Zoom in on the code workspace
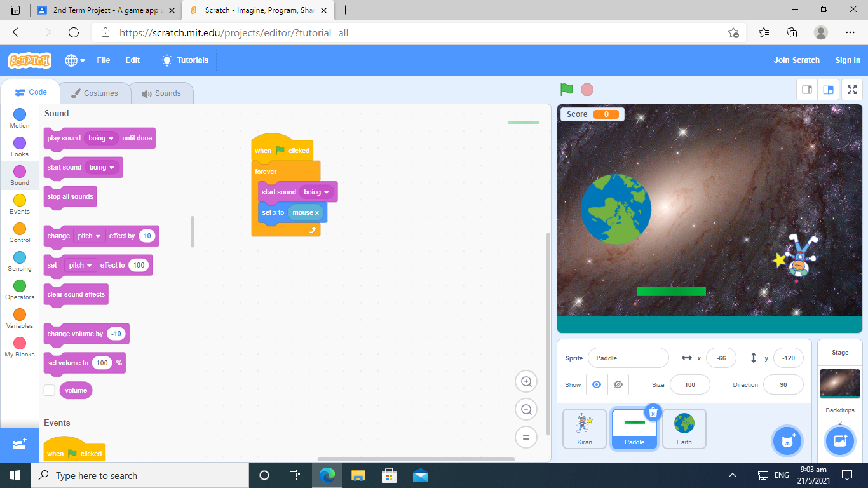Viewport: 868px width, 488px height. pyautogui.click(x=526, y=381)
